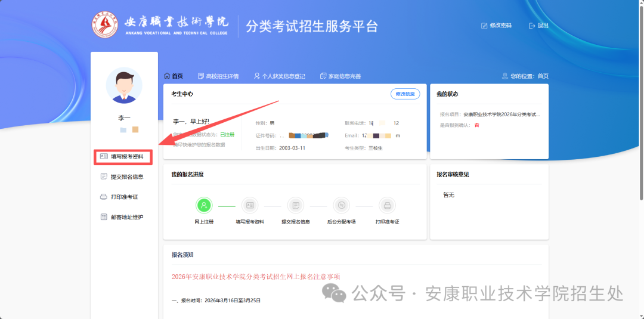644x319 pixels.
Task: Click the Ankang college logo emblem
Action: pos(105,25)
